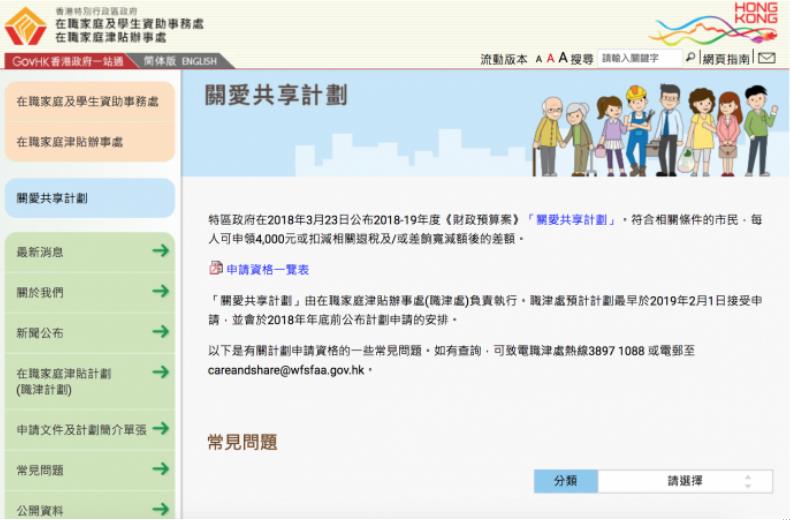Click the green arrow next to 最新消息
The height and width of the screenshot is (520, 790).
click(x=160, y=251)
